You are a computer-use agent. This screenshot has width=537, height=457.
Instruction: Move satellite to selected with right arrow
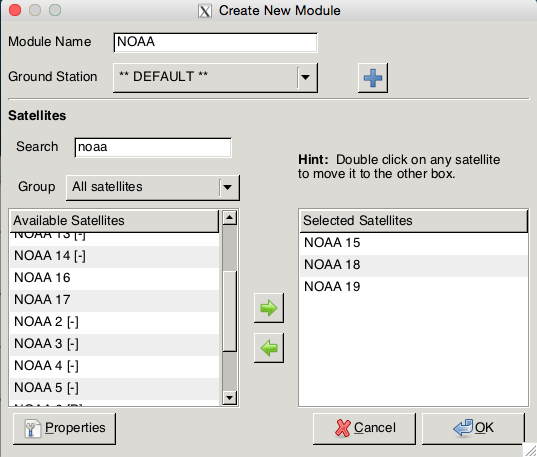(269, 308)
